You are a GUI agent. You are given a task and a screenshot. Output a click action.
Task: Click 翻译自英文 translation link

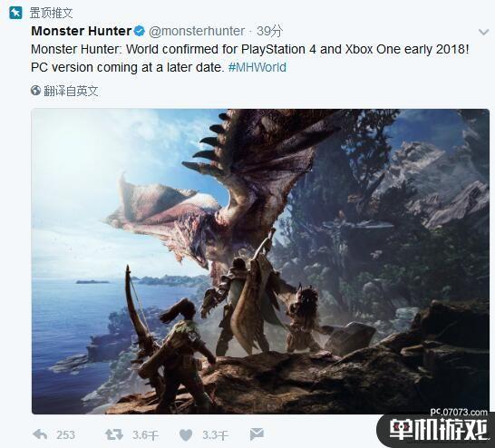[71, 91]
